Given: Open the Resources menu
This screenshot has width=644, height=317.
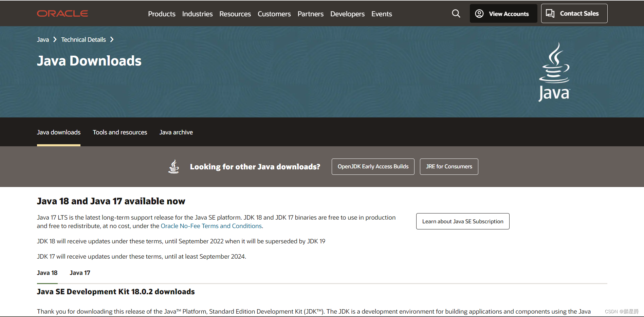Looking at the screenshot, I should tap(235, 14).
